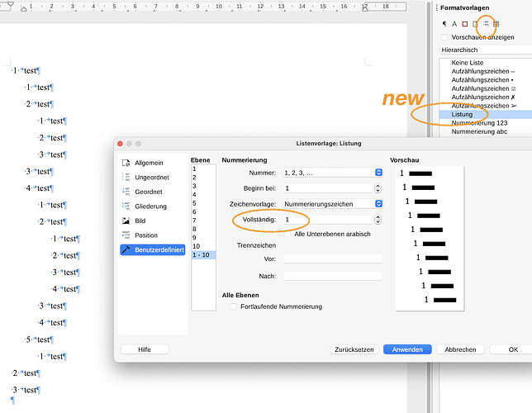Click the Abbrechen button

point(460,349)
